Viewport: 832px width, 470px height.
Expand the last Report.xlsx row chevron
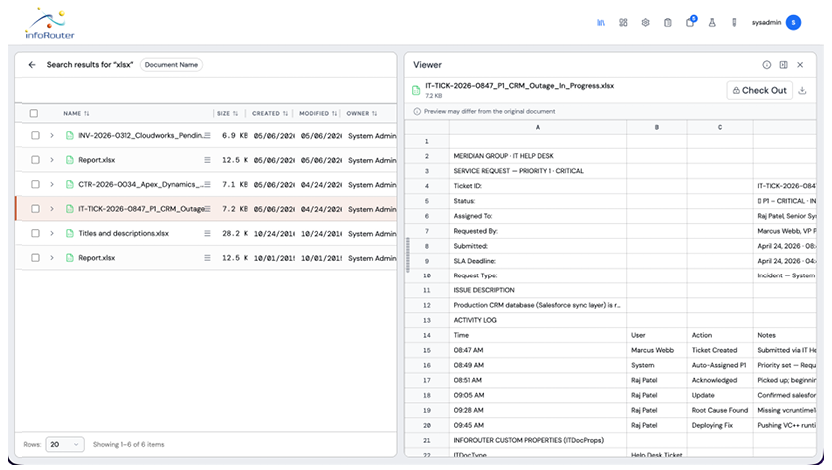coord(52,257)
